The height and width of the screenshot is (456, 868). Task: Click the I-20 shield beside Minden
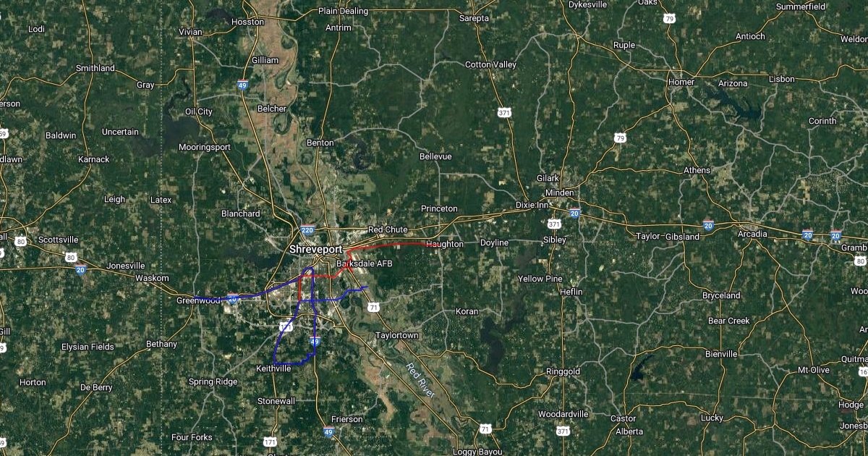574,214
